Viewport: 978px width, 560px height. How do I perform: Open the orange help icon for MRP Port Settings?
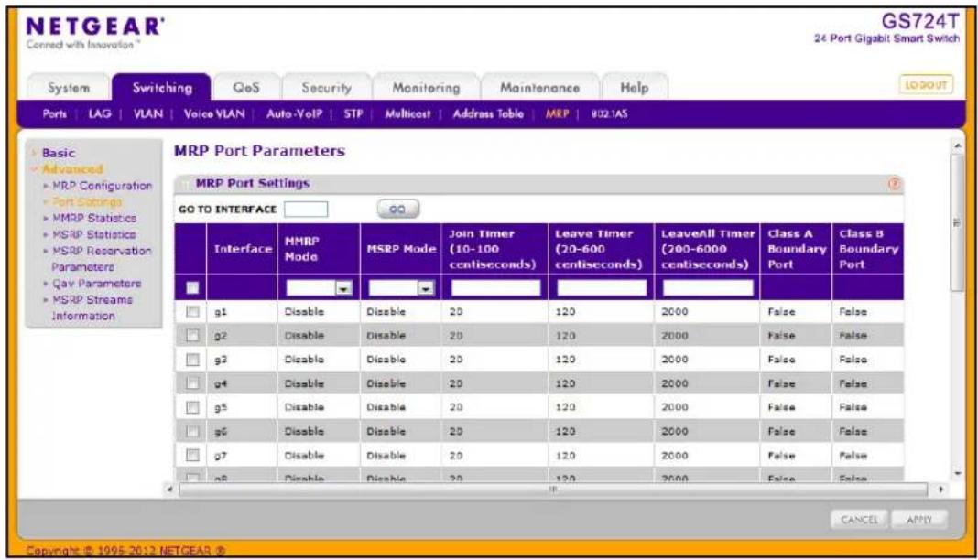895,183
